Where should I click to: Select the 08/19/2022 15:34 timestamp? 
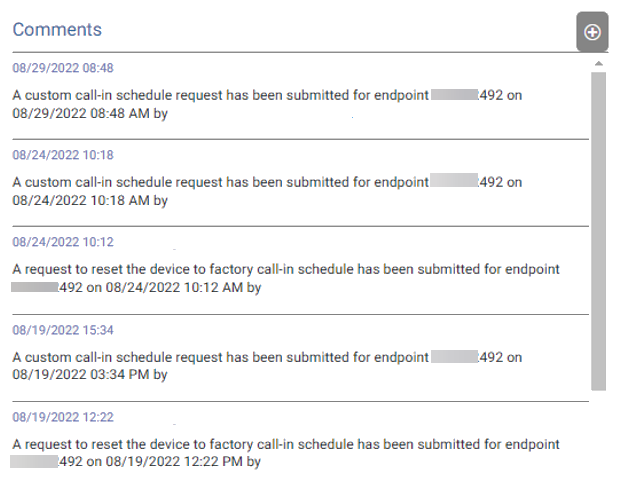pos(63,330)
